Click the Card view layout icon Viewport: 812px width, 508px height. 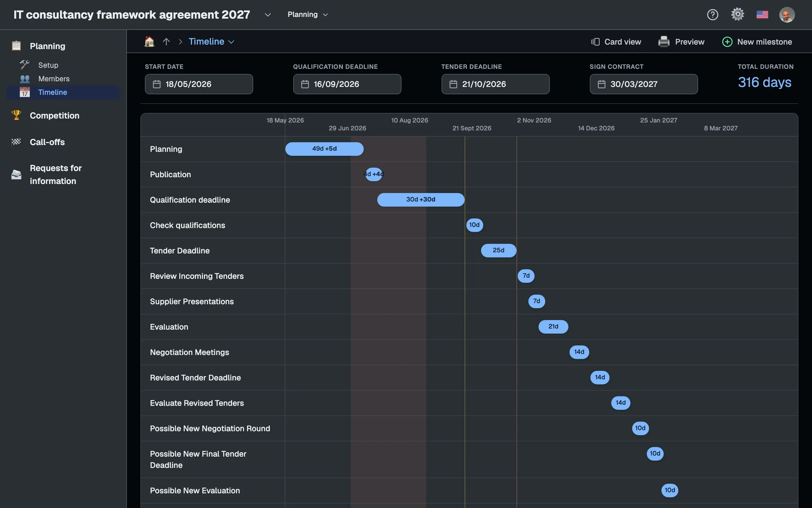pos(595,42)
